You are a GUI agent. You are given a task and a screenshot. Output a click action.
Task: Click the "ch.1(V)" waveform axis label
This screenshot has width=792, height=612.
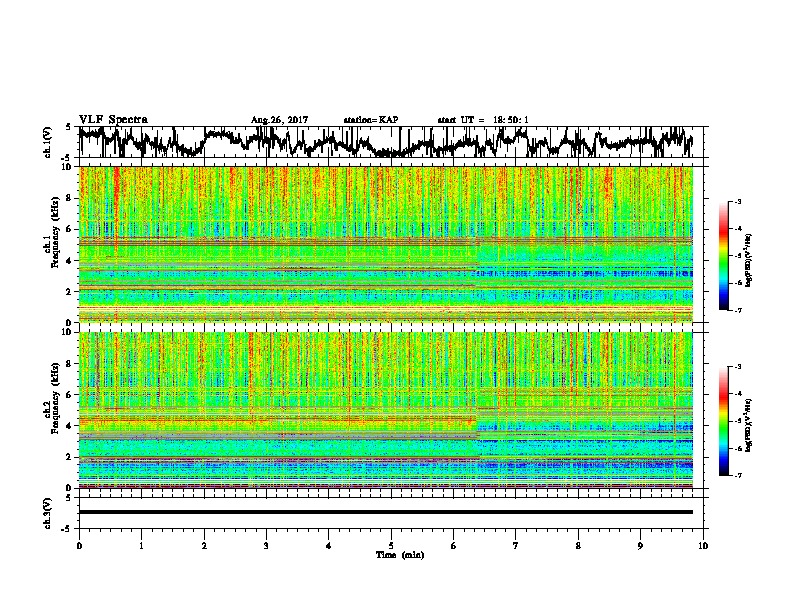[x=48, y=142]
